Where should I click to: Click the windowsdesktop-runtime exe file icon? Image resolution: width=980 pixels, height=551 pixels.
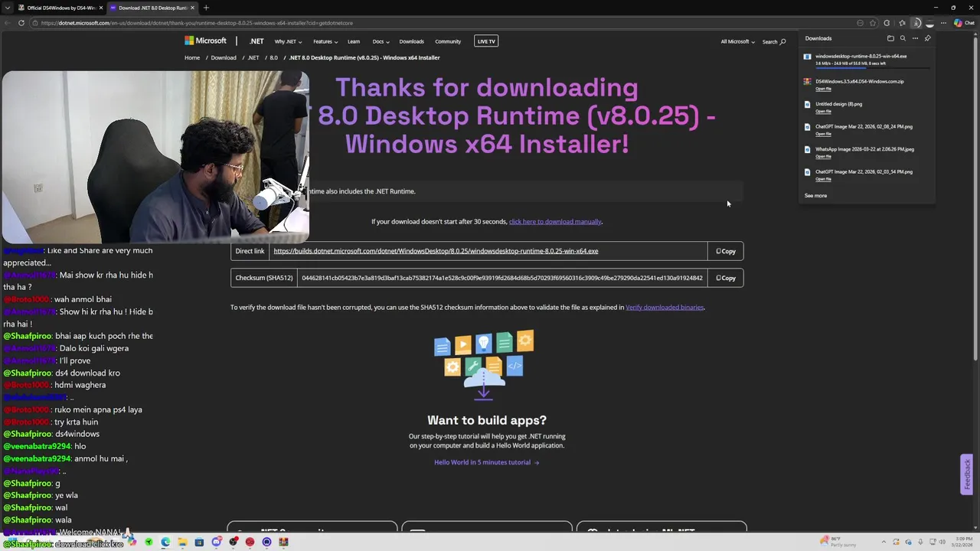click(807, 57)
